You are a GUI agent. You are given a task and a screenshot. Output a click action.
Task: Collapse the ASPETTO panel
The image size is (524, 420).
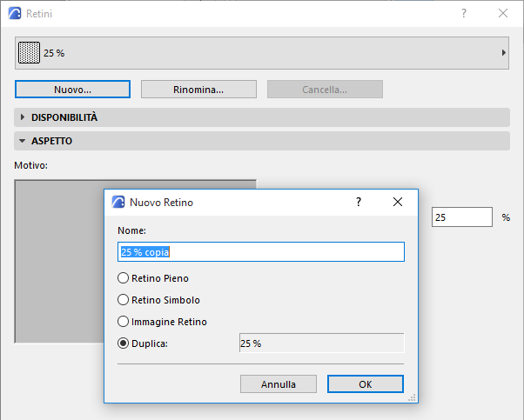262,141
